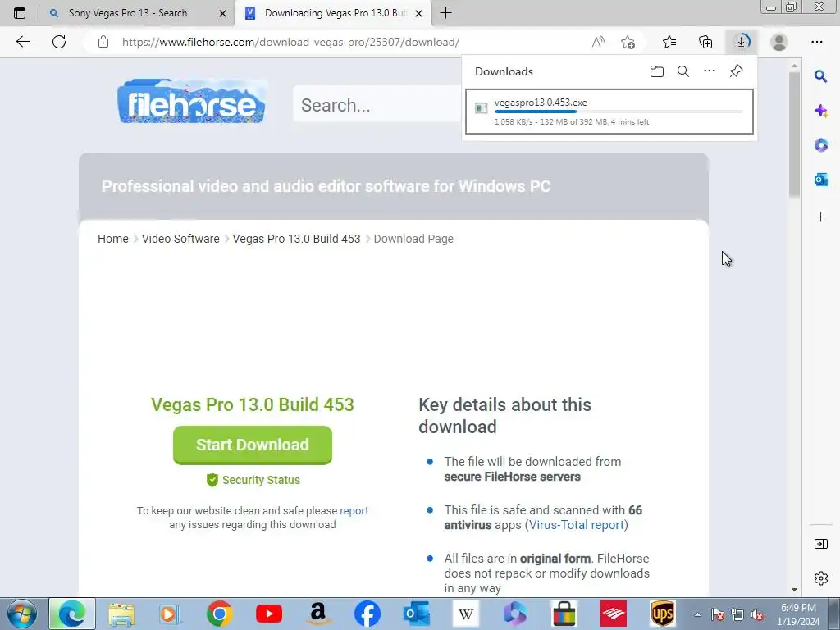The width and height of the screenshot is (840, 630).
Task: Open a new tab
Action: [445, 13]
